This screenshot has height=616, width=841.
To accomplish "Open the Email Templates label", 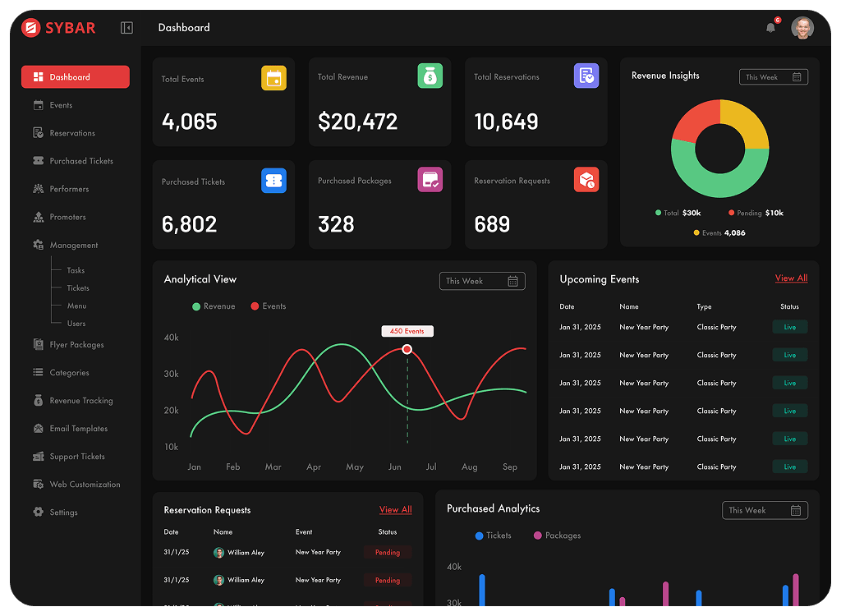I will pos(79,429).
